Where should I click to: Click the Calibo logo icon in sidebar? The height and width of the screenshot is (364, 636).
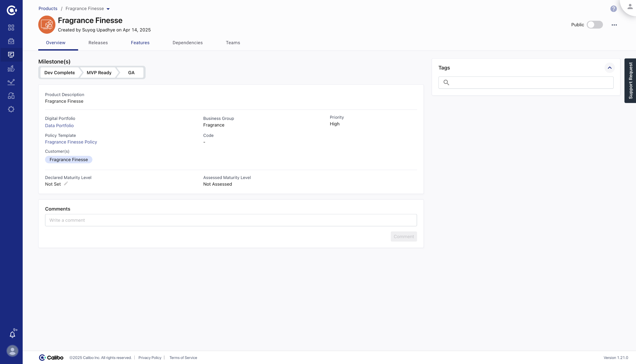tap(11, 10)
